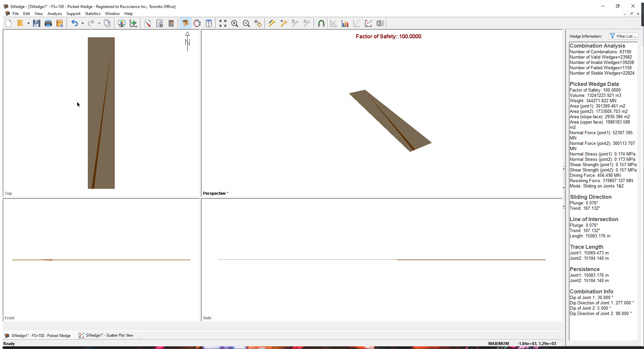The height and width of the screenshot is (349, 644).
Task: Open the Analysis menu
Action: coord(55,14)
